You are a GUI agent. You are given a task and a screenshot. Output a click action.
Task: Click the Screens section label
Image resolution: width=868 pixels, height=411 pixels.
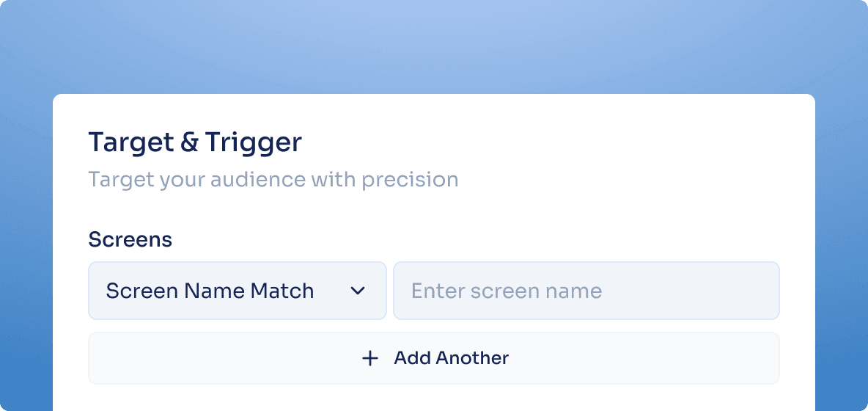point(130,239)
